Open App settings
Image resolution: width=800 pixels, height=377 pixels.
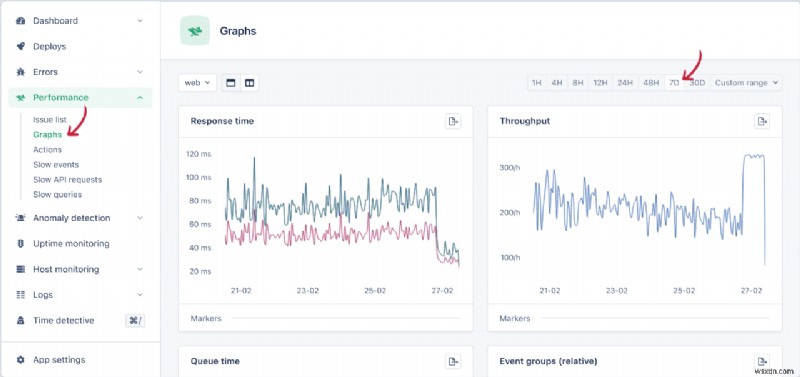59,360
